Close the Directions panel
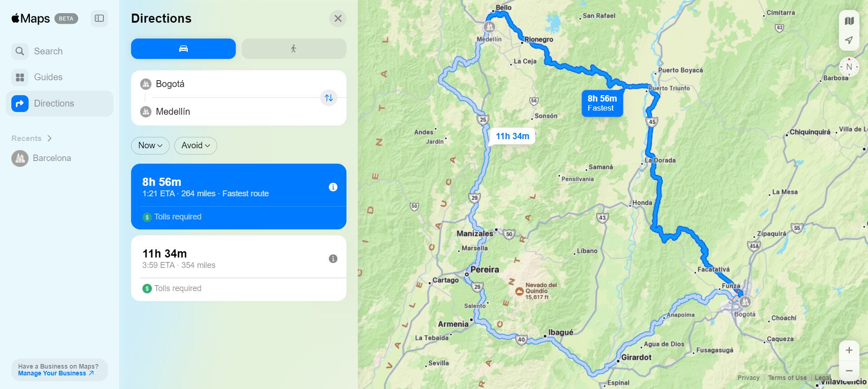Viewport: 868px width, 389px height. click(338, 19)
